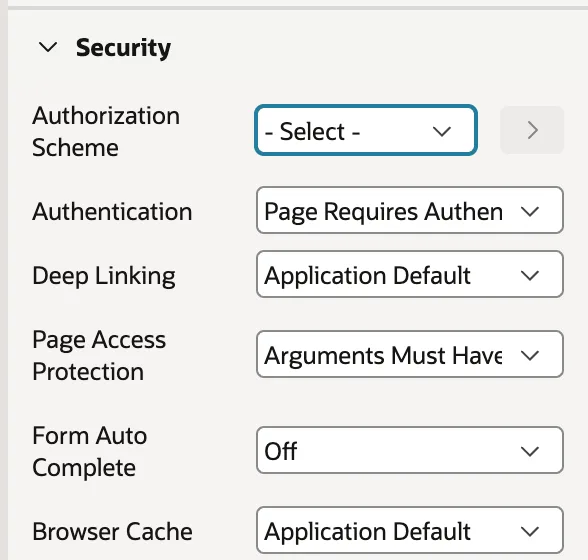The height and width of the screenshot is (560, 588).
Task: Click the Authorization Scheme label
Action: (106, 131)
